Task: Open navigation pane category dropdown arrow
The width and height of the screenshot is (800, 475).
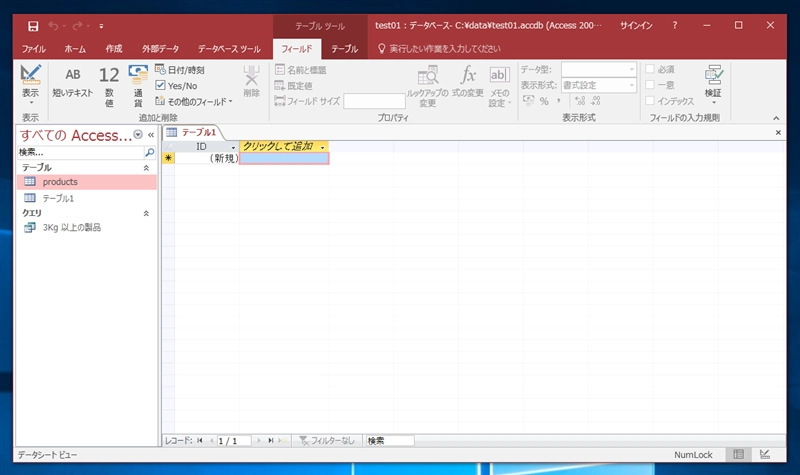Action: 138,135
